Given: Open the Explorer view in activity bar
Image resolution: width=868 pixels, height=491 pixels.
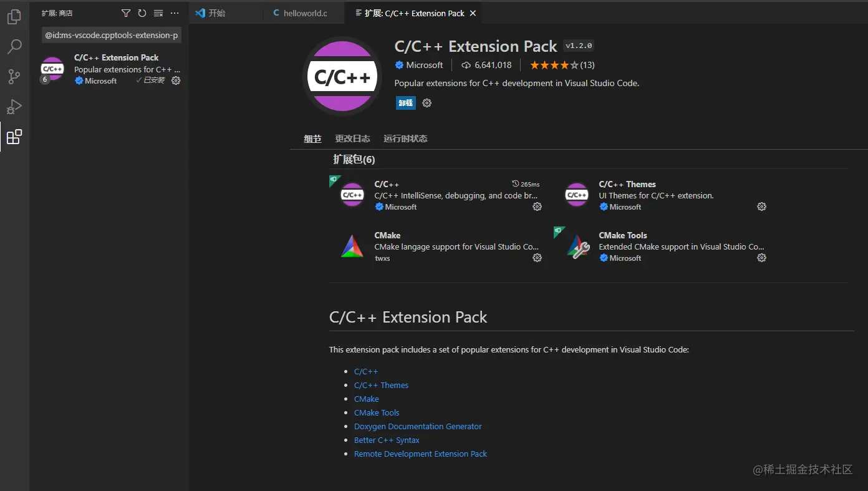Looking at the screenshot, I should click(14, 17).
